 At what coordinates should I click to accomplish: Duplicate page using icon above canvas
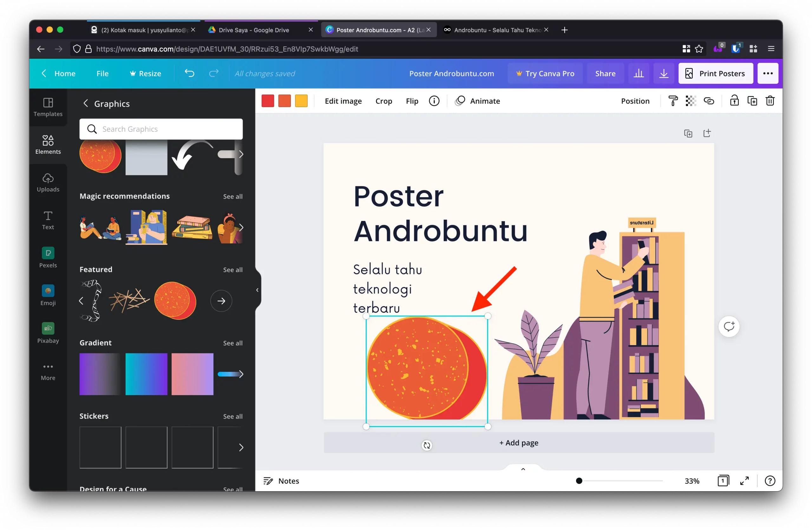coord(688,133)
